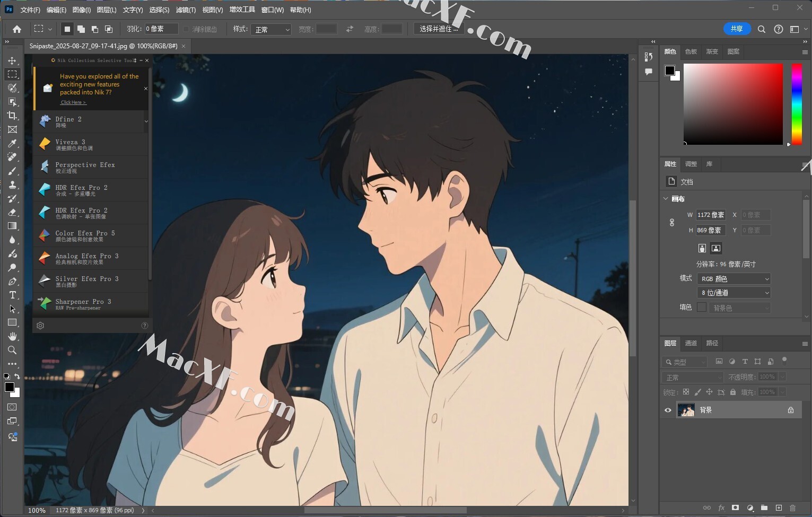Select the Brush tool
Viewport: 812px width, 517px height.
(12, 171)
